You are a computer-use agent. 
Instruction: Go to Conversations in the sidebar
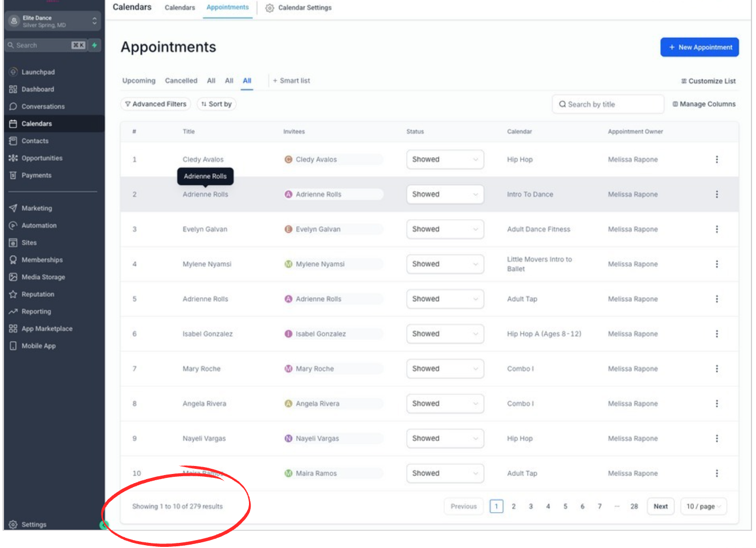(x=43, y=107)
